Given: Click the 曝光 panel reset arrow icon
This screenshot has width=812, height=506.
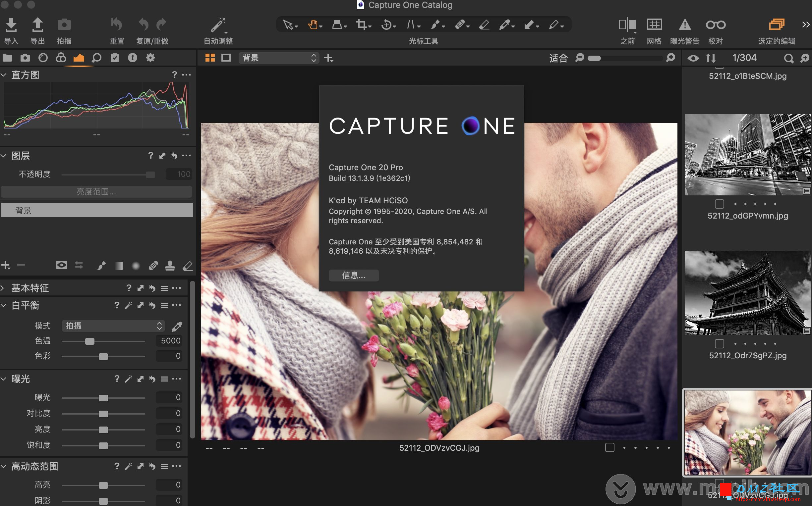Looking at the screenshot, I should (x=152, y=379).
